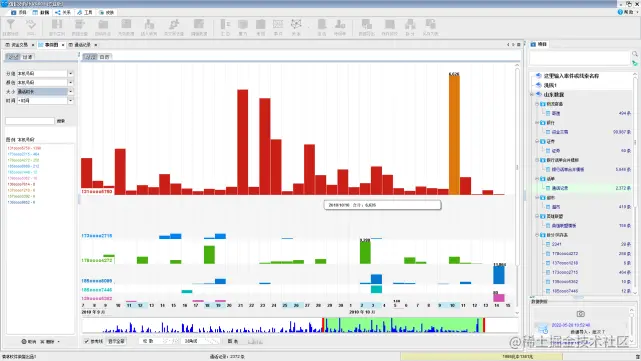The height and width of the screenshot is (361, 641).
Task: Toggle the 参考线 checkbox below the chart
Action: click(86, 341)
